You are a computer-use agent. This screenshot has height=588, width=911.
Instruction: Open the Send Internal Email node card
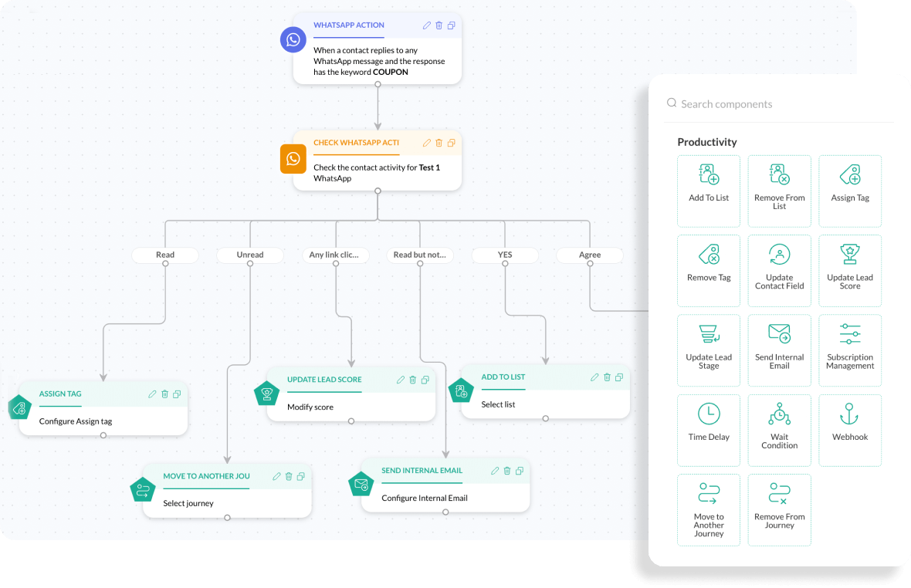(445, 486)
